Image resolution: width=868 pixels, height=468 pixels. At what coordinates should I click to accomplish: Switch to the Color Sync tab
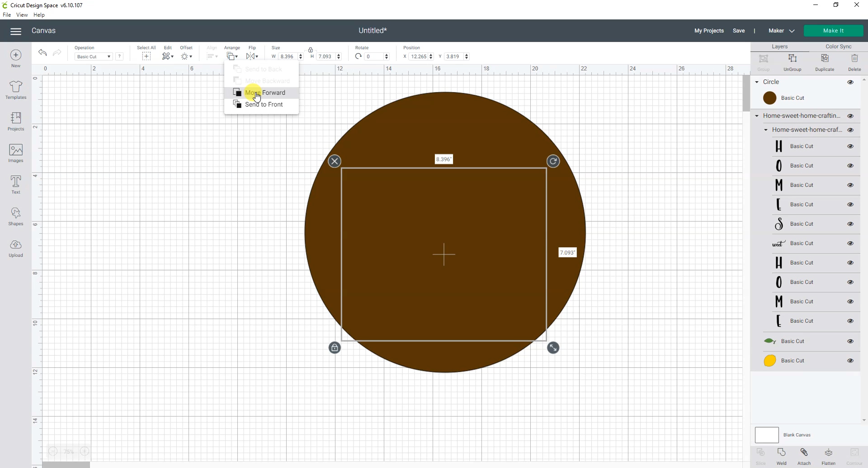click(838, 47)
